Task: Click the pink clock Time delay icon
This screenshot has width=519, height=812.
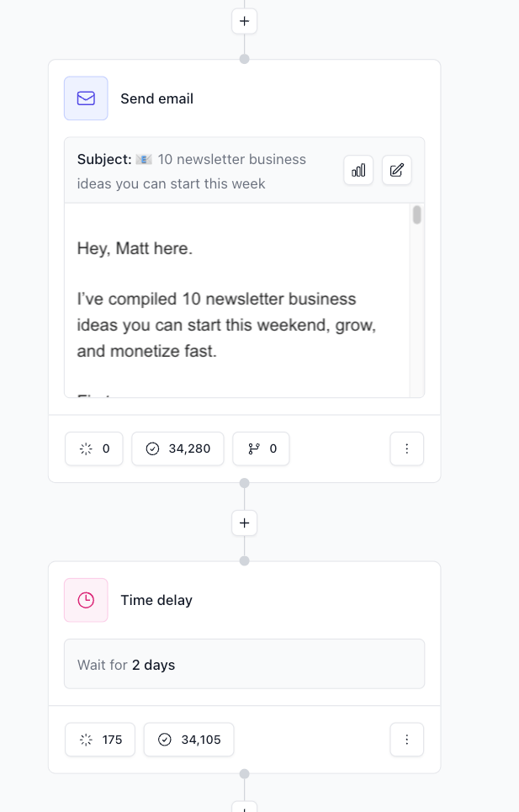Action: (x=86, y=600)
